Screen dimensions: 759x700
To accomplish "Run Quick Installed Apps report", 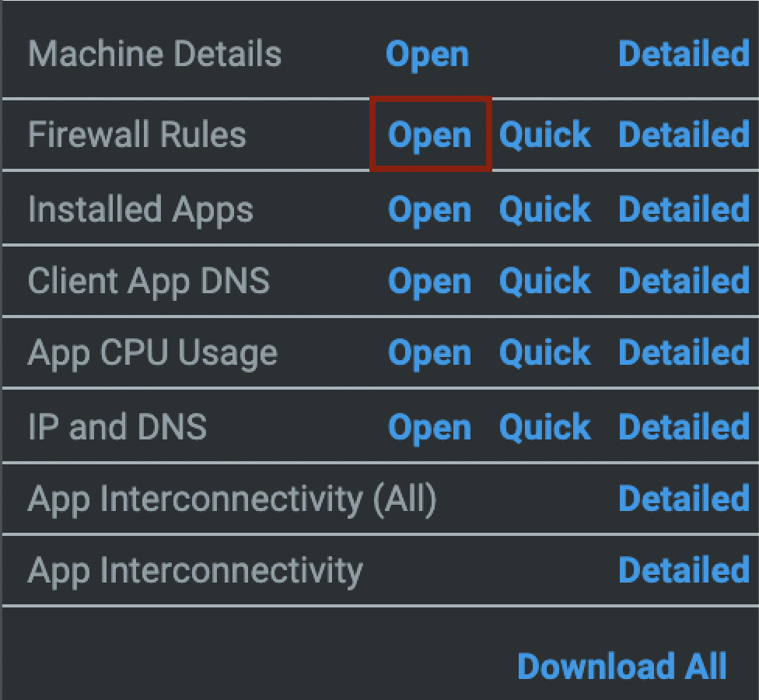I will point(544,209).
